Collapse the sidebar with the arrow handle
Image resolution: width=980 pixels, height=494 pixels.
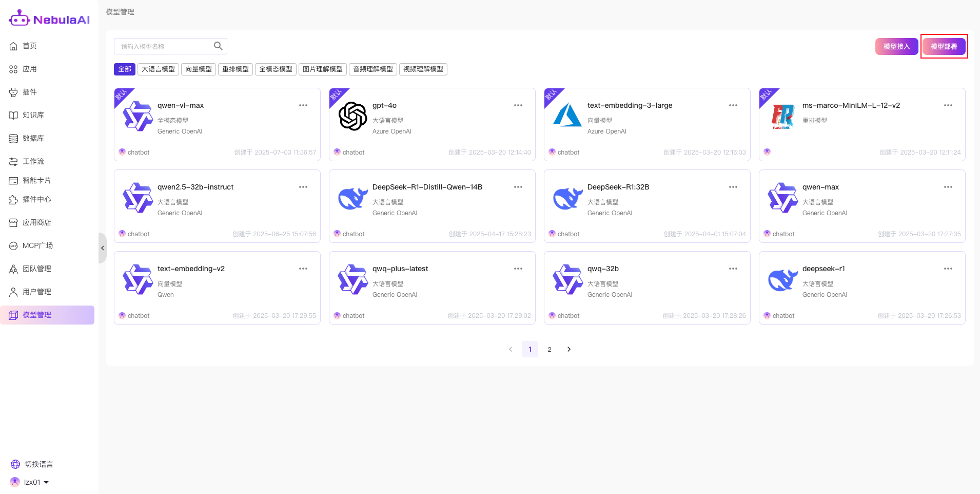pyautogui.click(x=103, y=248)
